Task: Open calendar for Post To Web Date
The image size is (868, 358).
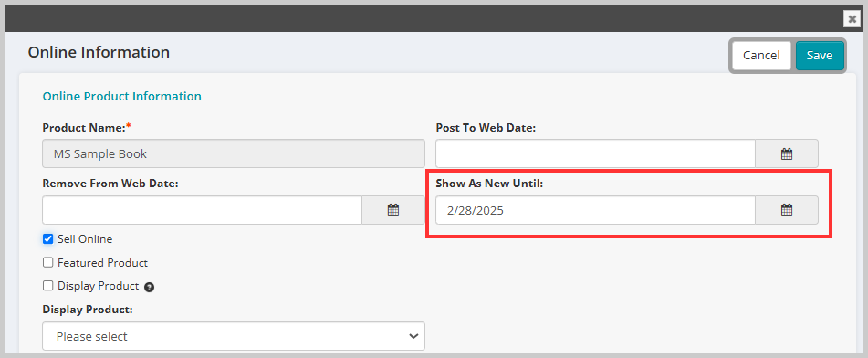Action: coord(787,153)
